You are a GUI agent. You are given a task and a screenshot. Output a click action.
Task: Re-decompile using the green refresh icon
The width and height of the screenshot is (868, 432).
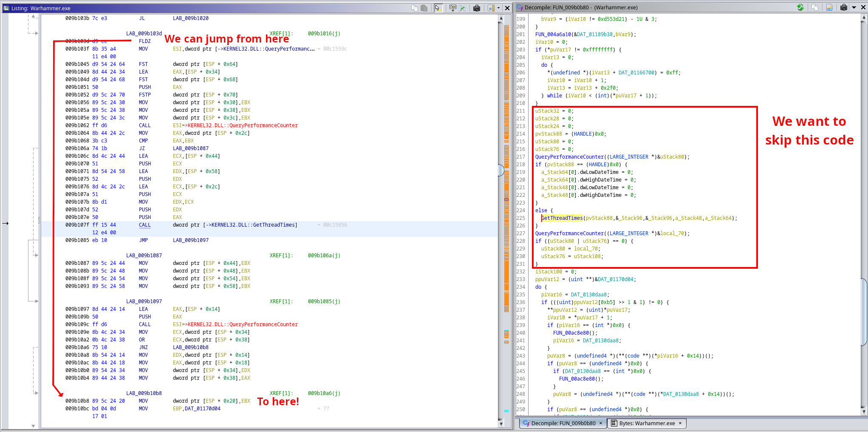tap(800, 7)
